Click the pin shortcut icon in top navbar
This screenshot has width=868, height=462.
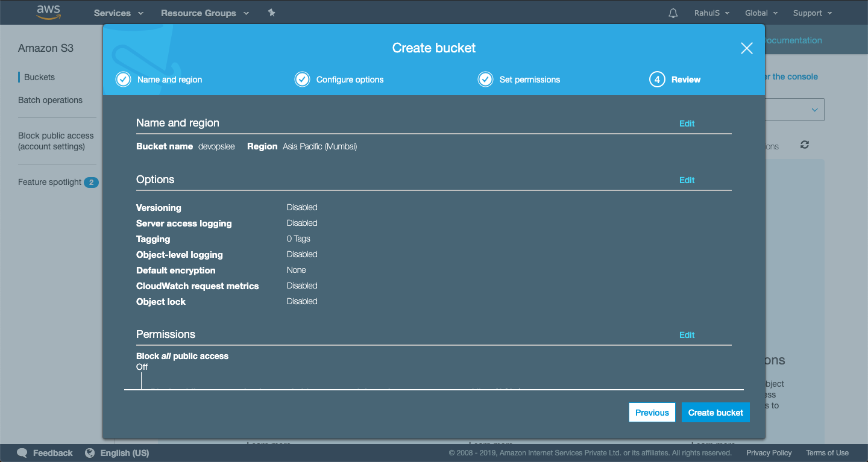click(x=272, y=13)
